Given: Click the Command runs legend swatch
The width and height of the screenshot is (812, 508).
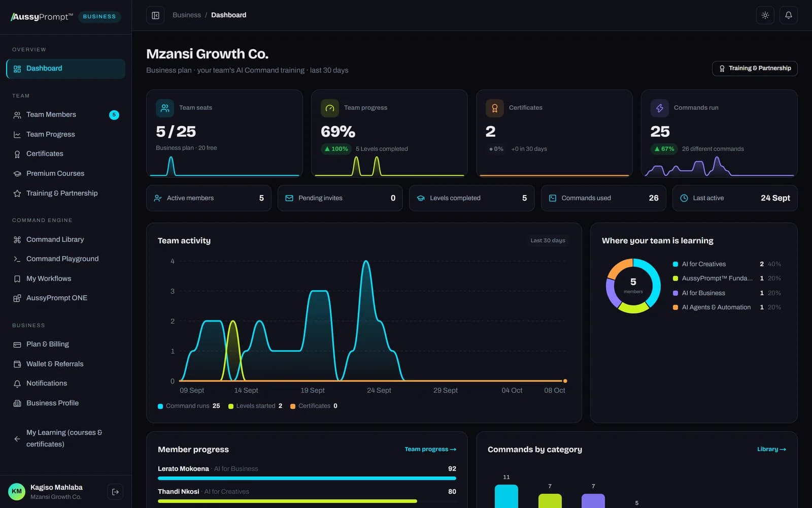Looking at the screenshot, I should point(160,406).
